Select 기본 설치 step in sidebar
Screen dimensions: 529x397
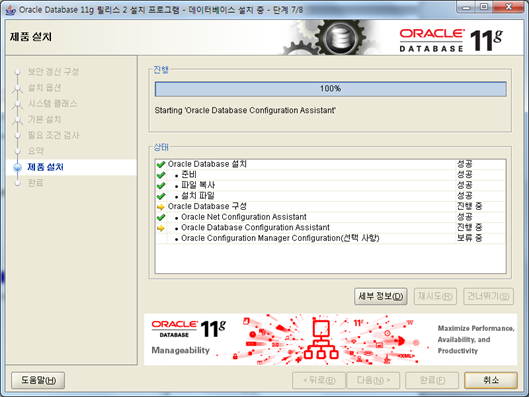click(44, 119)
